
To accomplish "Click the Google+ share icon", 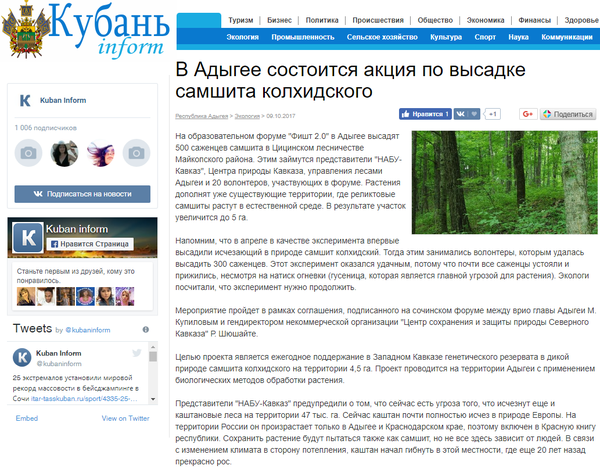I will (x=528, y=114).
